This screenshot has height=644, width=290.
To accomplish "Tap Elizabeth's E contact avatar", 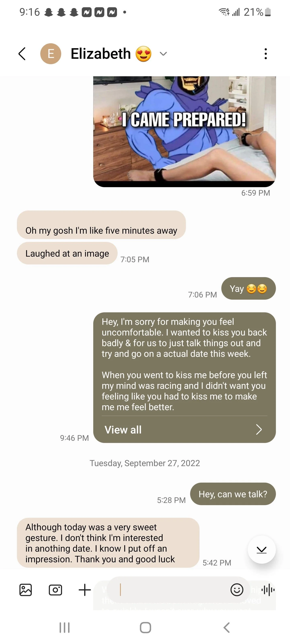I will click(x=51, y=54).
